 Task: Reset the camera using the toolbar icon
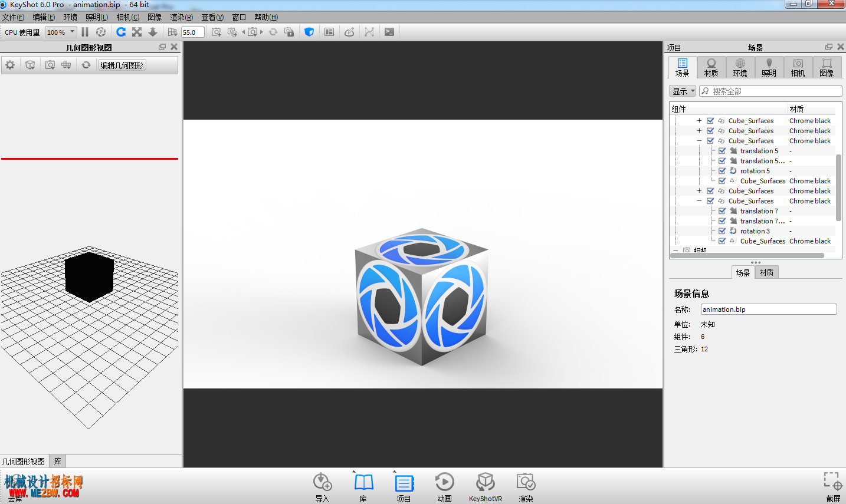273,32
